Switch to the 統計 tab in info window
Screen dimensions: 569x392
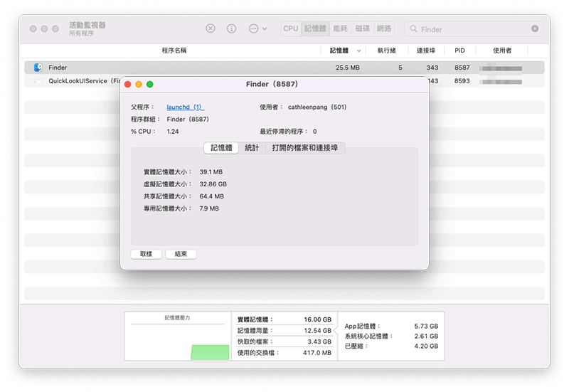252,148
